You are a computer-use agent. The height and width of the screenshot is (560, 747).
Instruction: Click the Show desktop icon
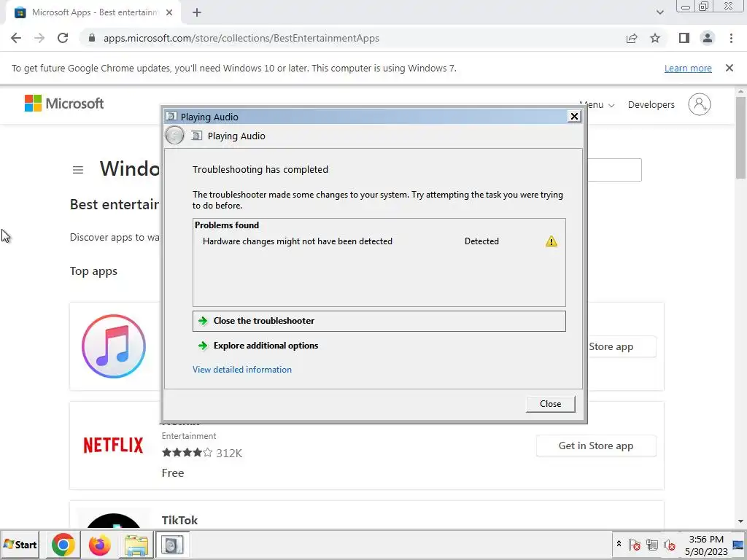point(738,545)
